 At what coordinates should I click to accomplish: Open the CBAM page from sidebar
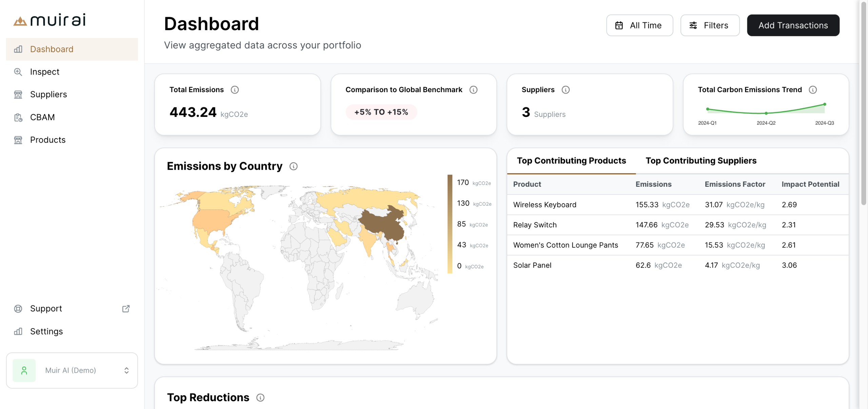(42, 117)
